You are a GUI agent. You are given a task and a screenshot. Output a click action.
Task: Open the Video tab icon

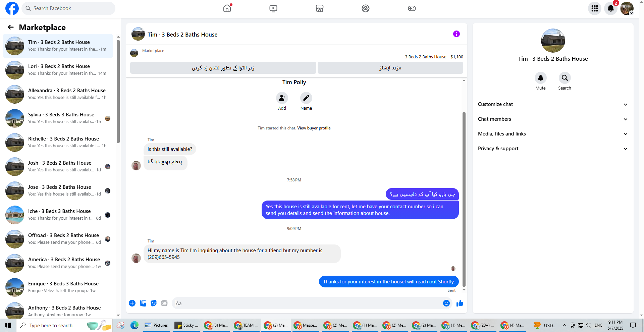point(273,8)
